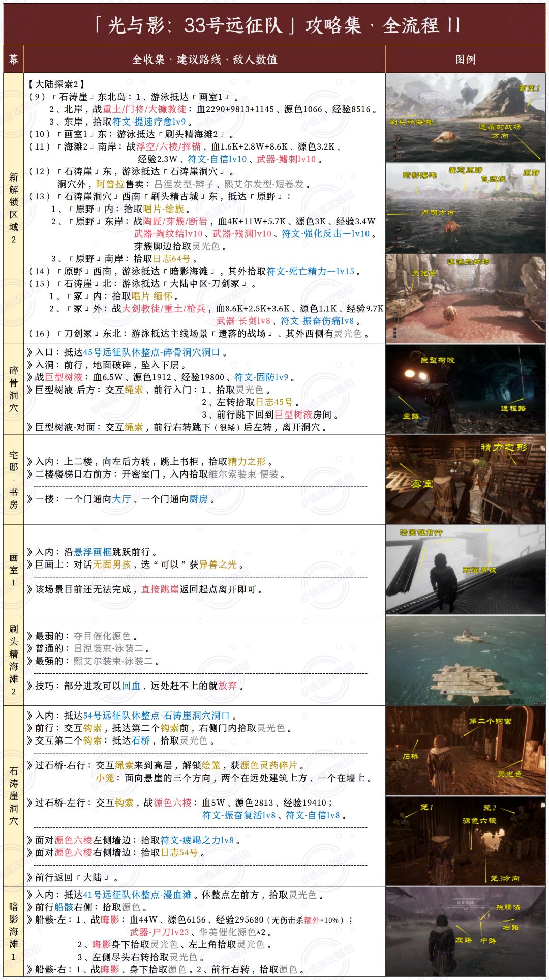Click the line 前行返回「大陆」
The image size is (549, 980).
click(73, 878)
